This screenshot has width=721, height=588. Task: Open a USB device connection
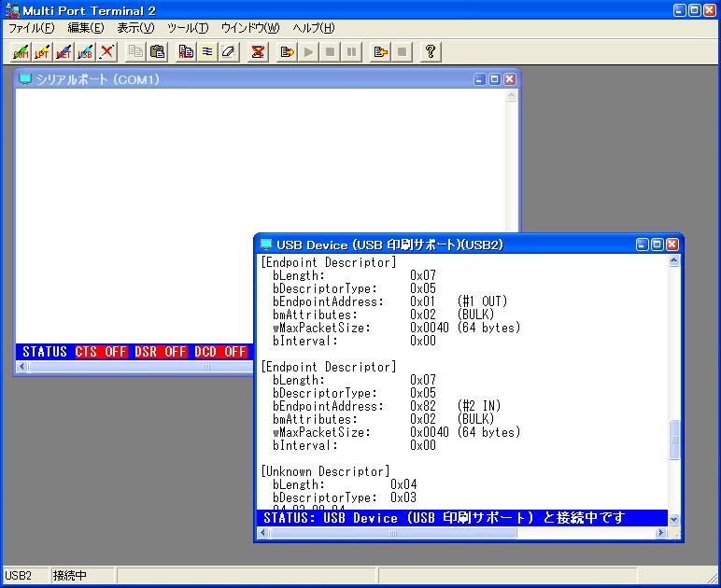85,51
